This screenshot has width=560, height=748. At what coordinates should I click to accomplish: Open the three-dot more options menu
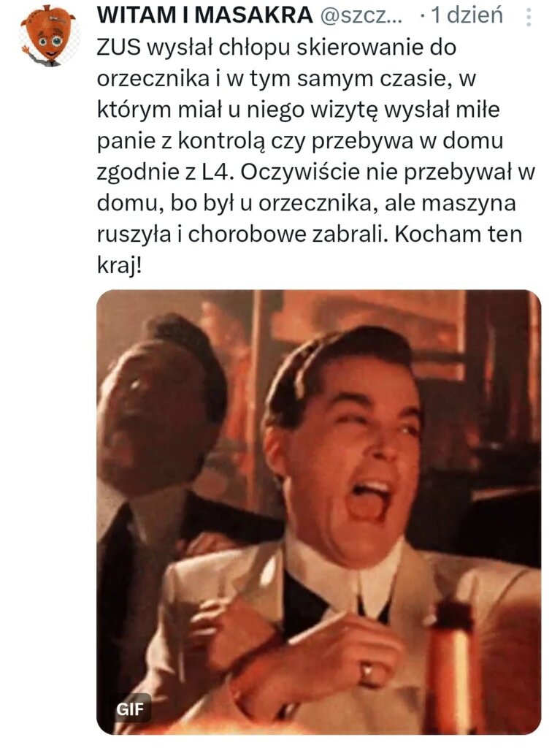529,18
